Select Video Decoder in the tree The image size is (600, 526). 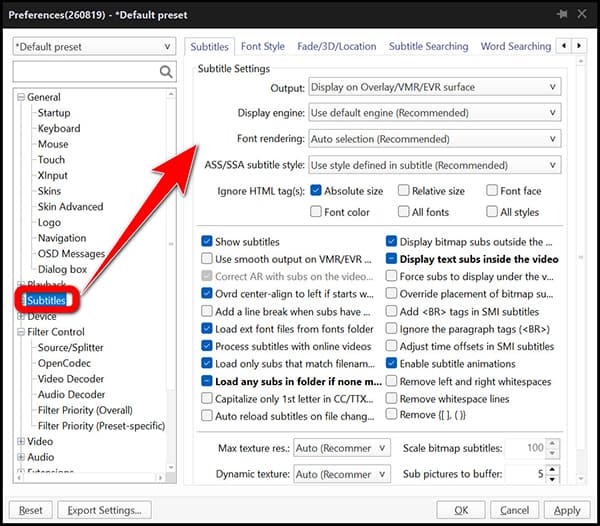point(71,379)
